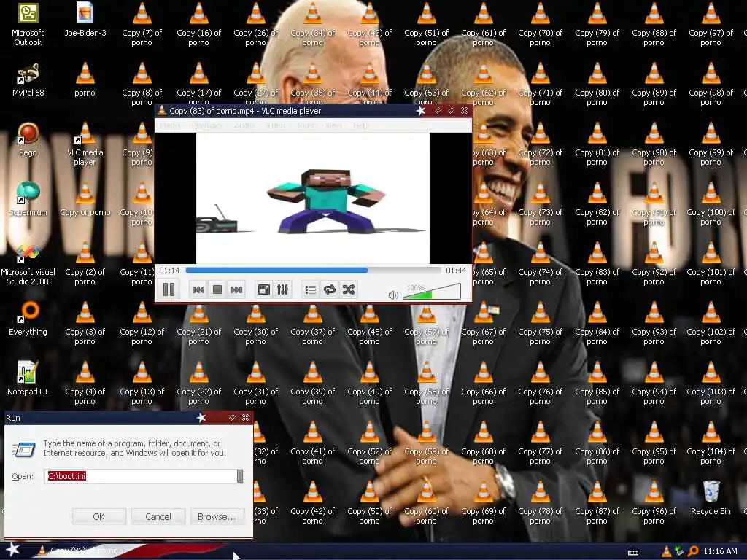Image resolution: width=747 pixels, height=560 pixels.
Task: Select the Copy (21) of porno file
Action: [x=198, y=324]
